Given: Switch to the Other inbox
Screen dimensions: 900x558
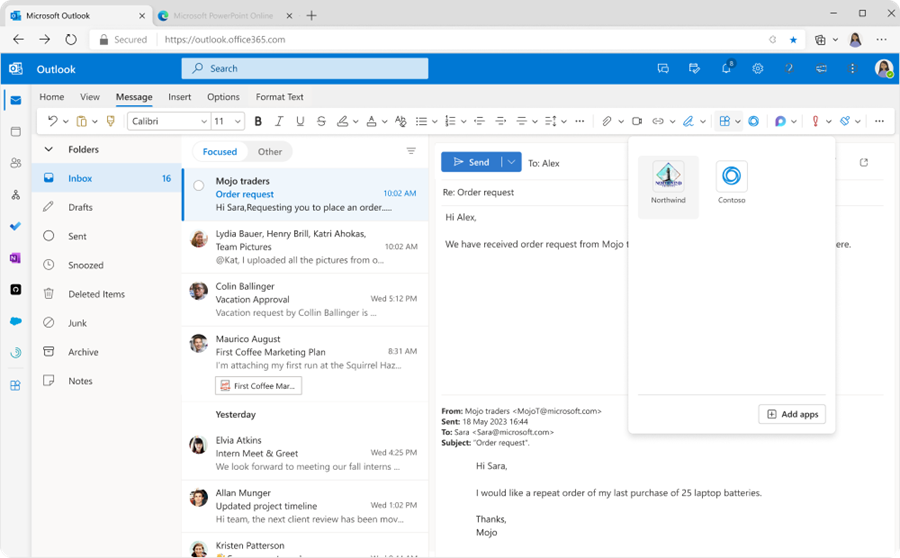Looking at the screenshot, I should tap(270, 152).
